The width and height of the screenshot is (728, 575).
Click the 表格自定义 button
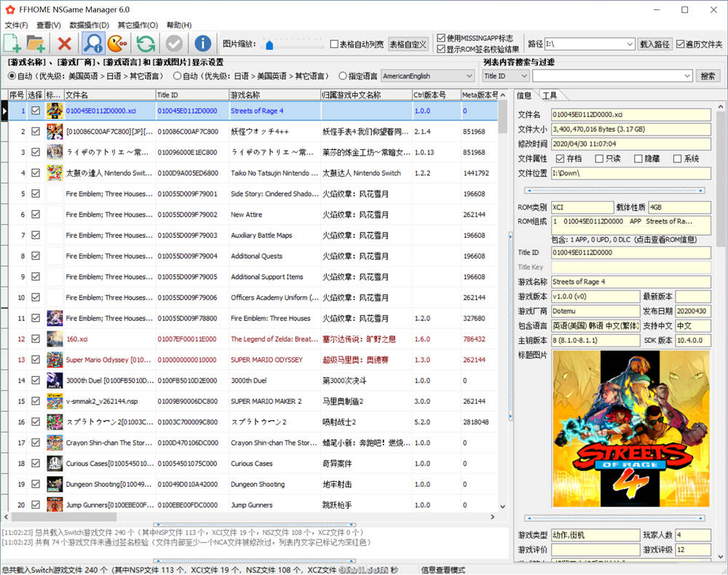pyautogui.click(x=408, y=44)
